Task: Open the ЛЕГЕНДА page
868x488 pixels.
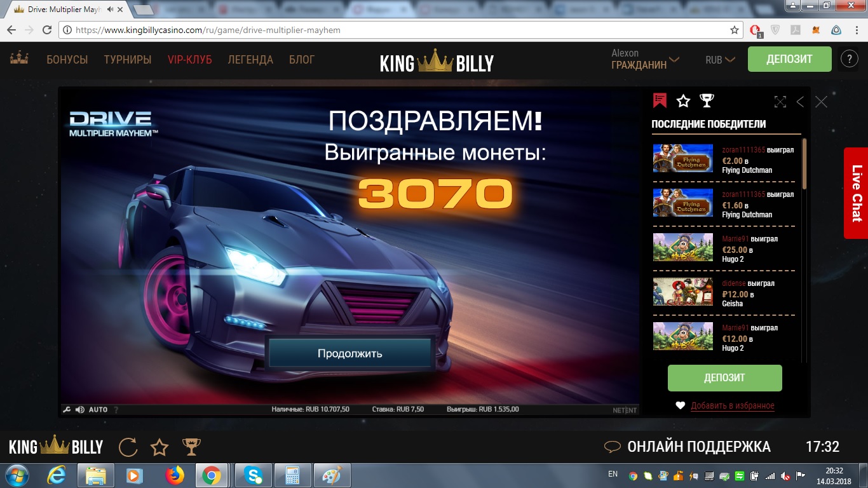Action: pos(250,60)
